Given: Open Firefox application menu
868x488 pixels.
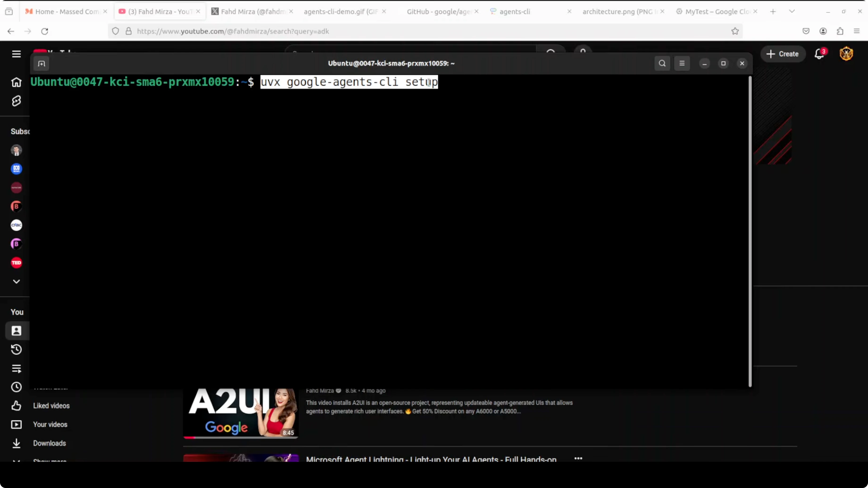Looking at the screenshot, I should pos(856,31).
